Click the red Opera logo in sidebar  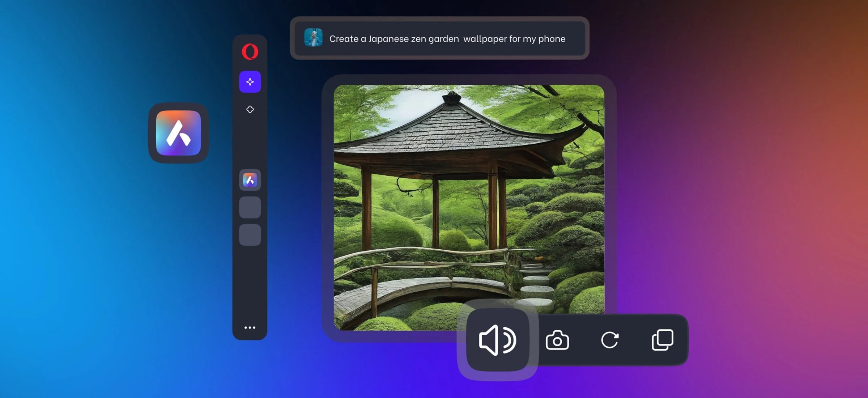tap(250, 52)
